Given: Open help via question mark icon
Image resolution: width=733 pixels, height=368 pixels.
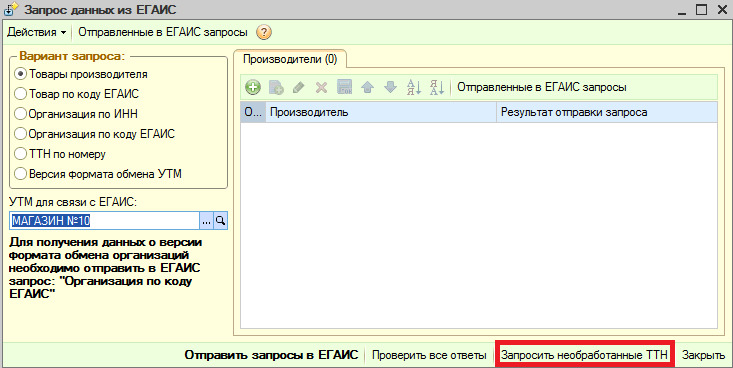Looking at the screenshot, I should (264, 32).
